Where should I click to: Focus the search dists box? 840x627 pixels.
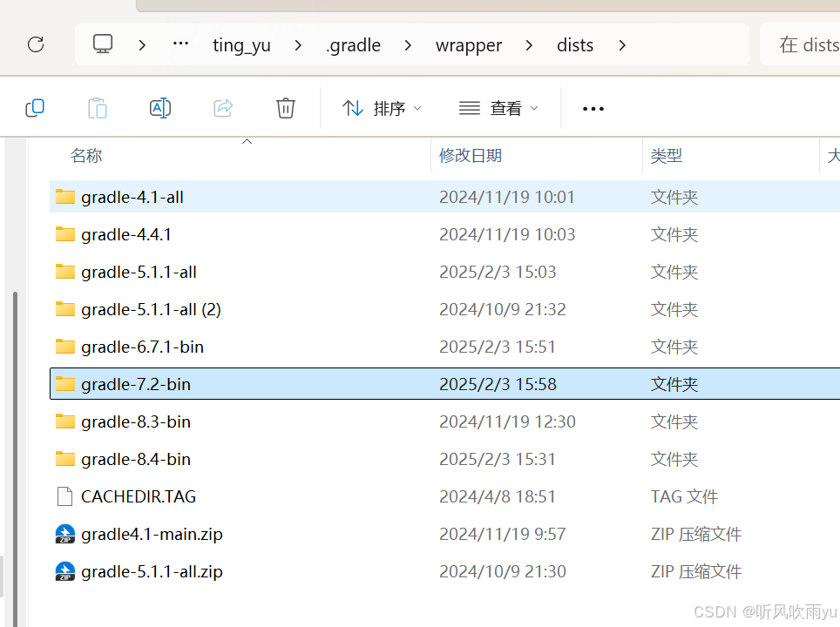click(x=800, y=44)
